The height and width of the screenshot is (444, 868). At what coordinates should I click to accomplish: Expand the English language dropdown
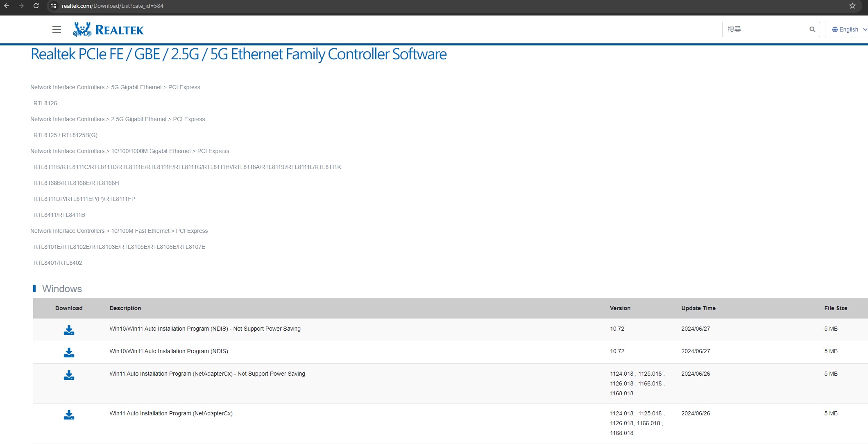849,29
